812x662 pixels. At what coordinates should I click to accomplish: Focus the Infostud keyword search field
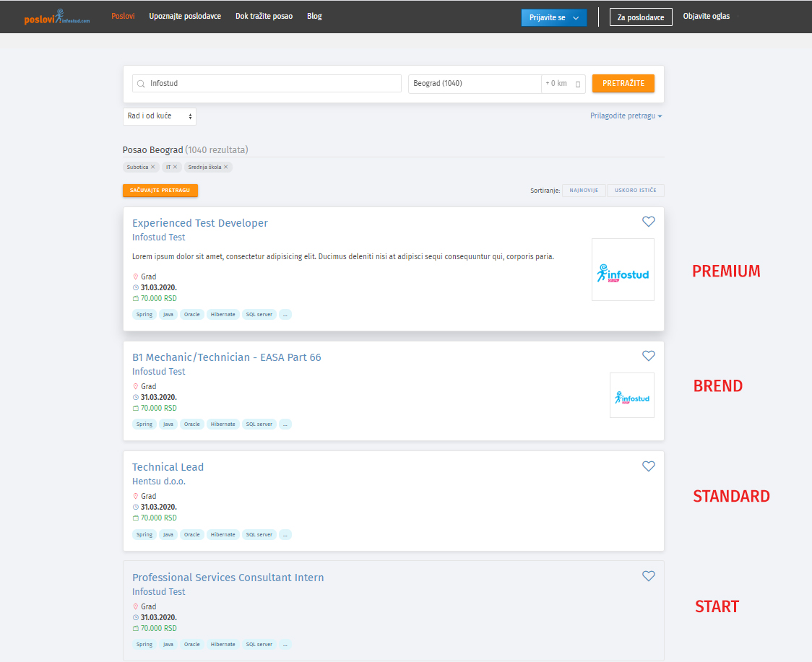(267, 83)
